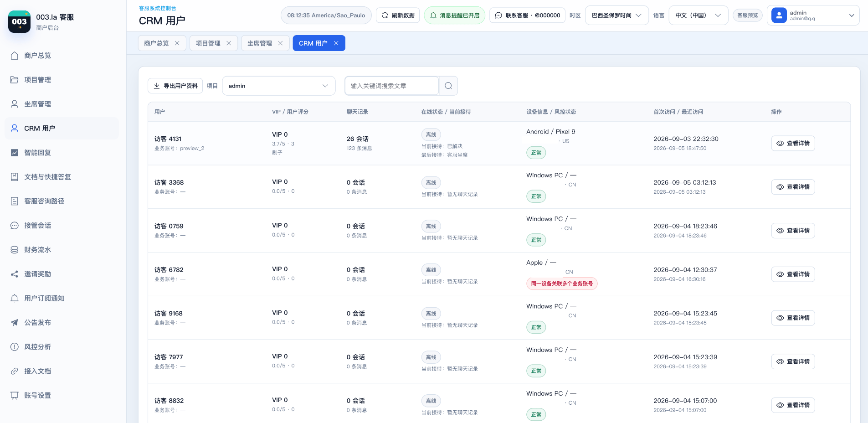Viewport: 868px width, 423px height.
Task: View details for 访客 6782
Action: pyautogui.click(x=793, y=274)
